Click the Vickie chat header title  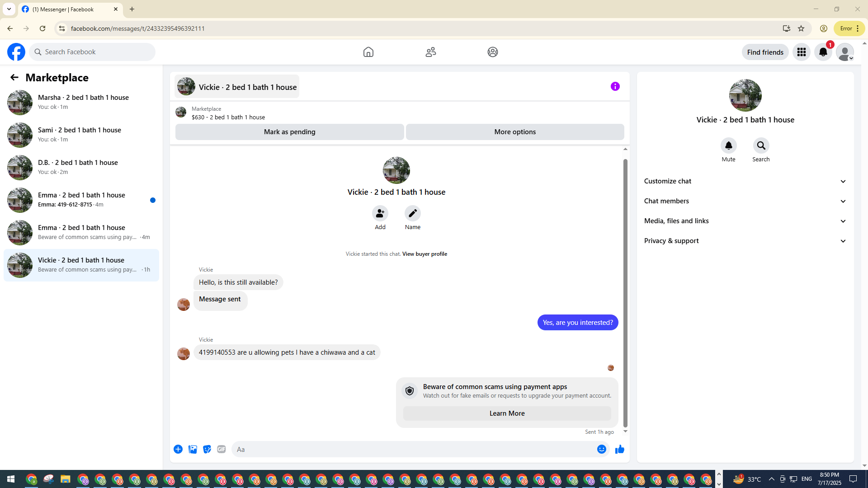coord(237,86)
